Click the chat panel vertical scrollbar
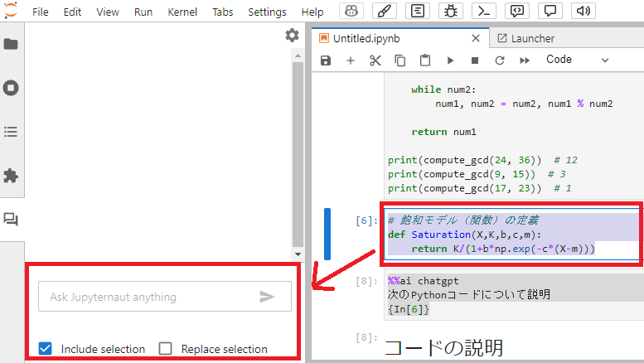 [297, 149]
